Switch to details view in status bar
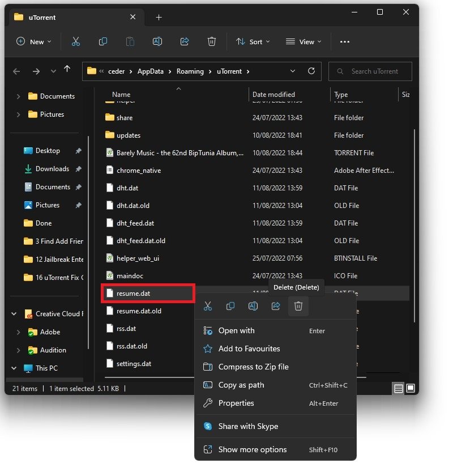 [399, 388]
